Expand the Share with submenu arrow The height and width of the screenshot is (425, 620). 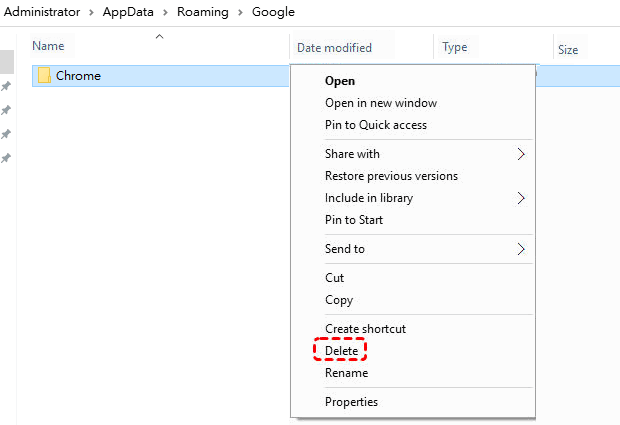(x=521, y=154)
